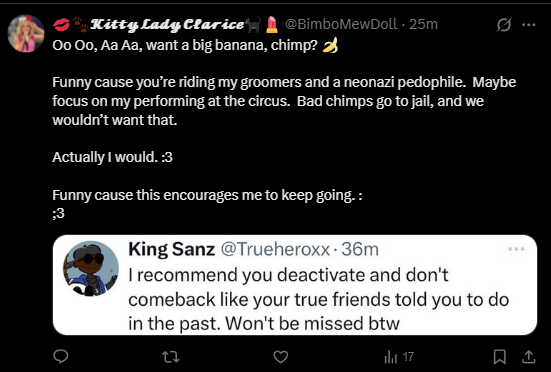Click the Kitty Lady Clarice display name

167,25
